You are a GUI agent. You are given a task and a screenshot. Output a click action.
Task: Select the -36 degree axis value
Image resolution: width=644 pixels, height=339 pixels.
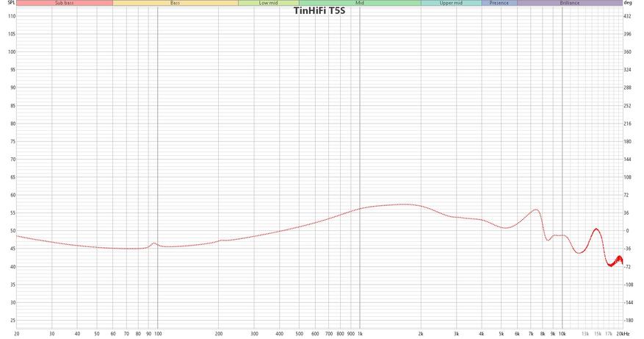point(628,249)
